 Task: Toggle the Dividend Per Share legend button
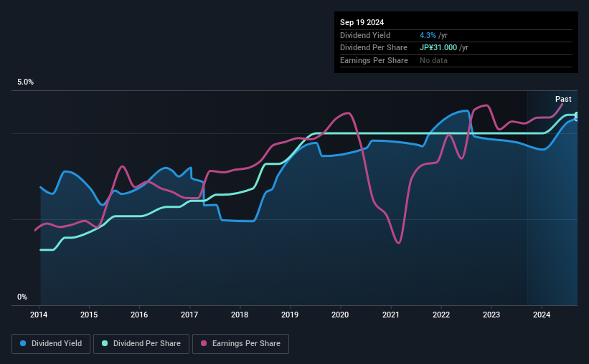tap(141, 344)
